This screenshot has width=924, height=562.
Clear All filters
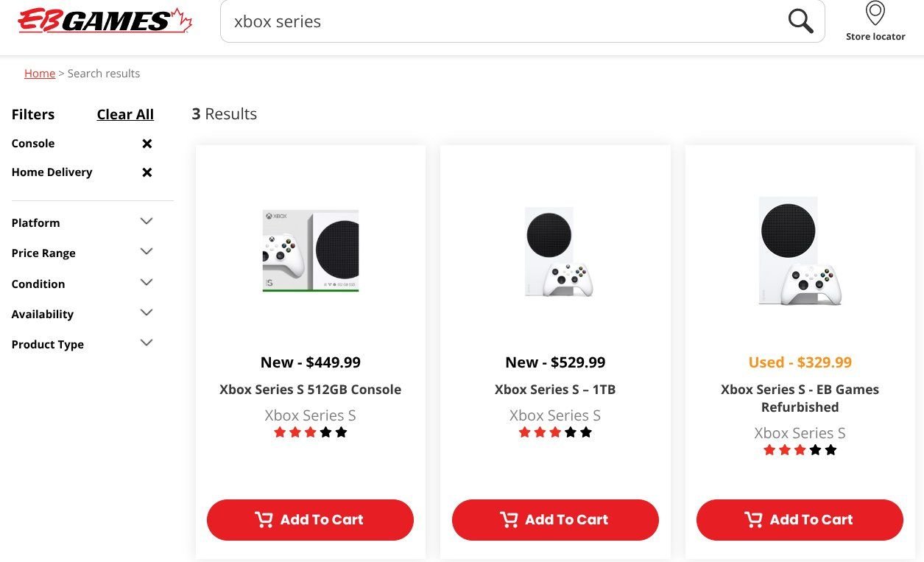click(x=125, y=114)
